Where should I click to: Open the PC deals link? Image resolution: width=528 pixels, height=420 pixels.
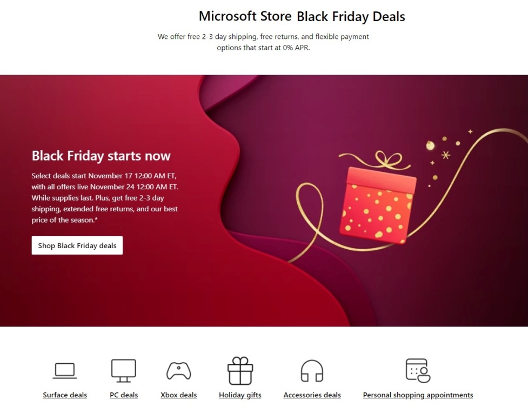point(124,395)
